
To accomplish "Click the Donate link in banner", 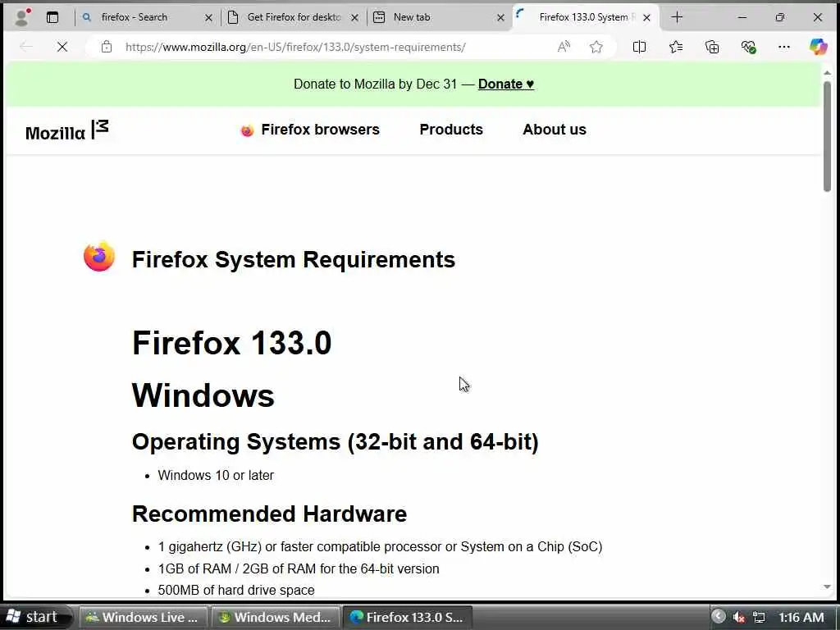I will point(506,84).
